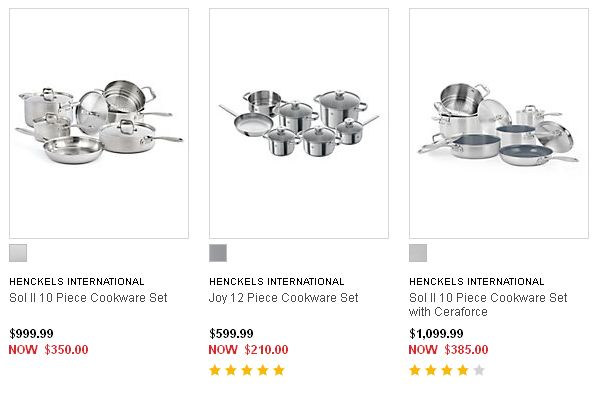Click Henckels International brand above Sol II set
597x406 pixels.
pyautogui.click(x=77, y=281)
